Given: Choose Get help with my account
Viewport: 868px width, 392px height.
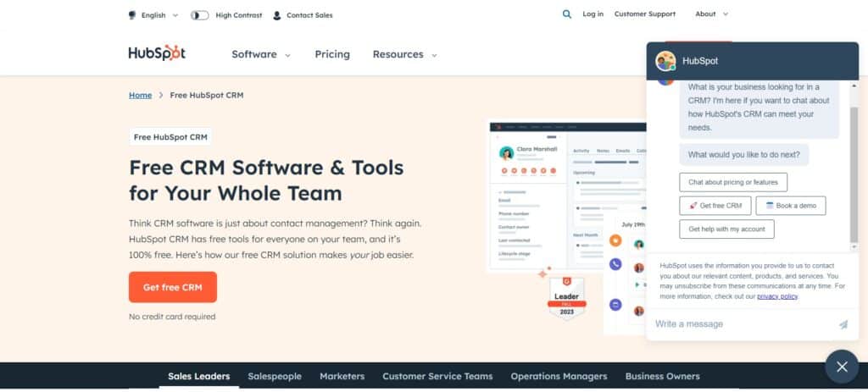Looking at the screenshot, I should click(726, 229).
